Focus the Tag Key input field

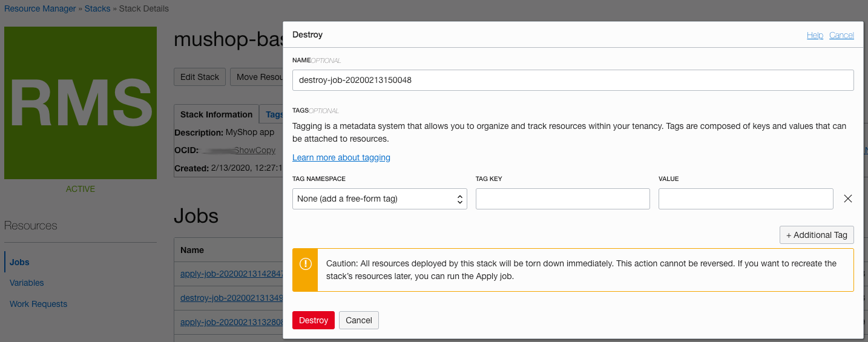pyautogui.click(x=562, y=199)
